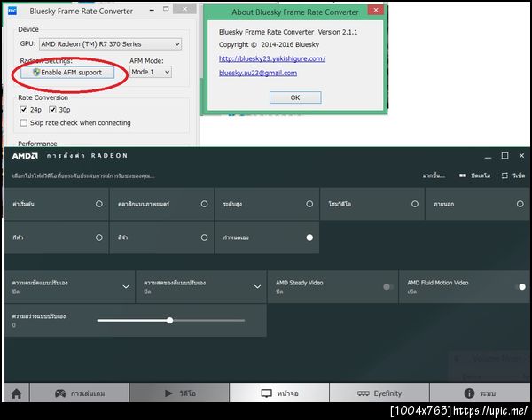
Task: Minimize the Bluesky Frame Rate Converter window
Action: click(x=152, y=11)
